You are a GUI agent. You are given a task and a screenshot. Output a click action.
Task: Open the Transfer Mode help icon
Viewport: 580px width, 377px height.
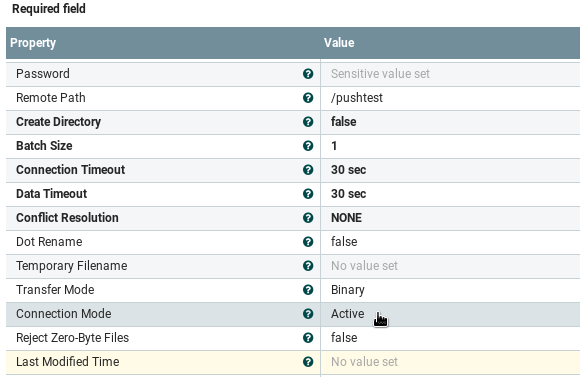click(x=308, y=290)
